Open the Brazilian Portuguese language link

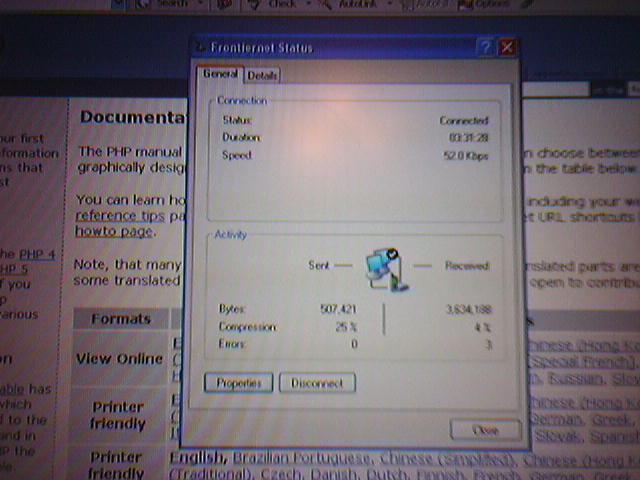pyautogui.click(x=294, y=458)
